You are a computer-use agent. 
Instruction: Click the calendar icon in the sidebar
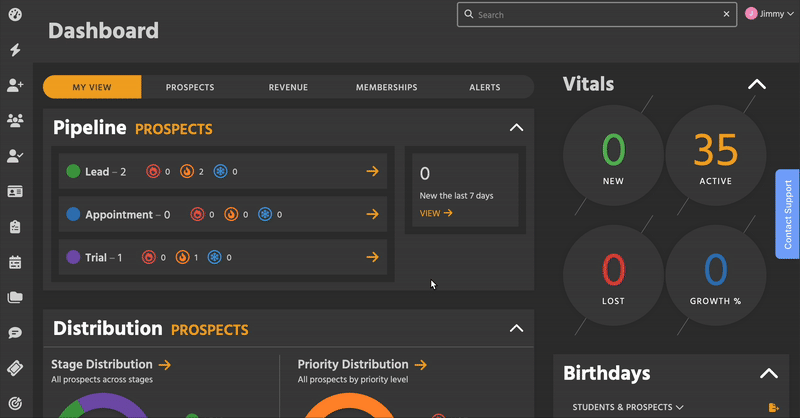click(x=15, y=262)
